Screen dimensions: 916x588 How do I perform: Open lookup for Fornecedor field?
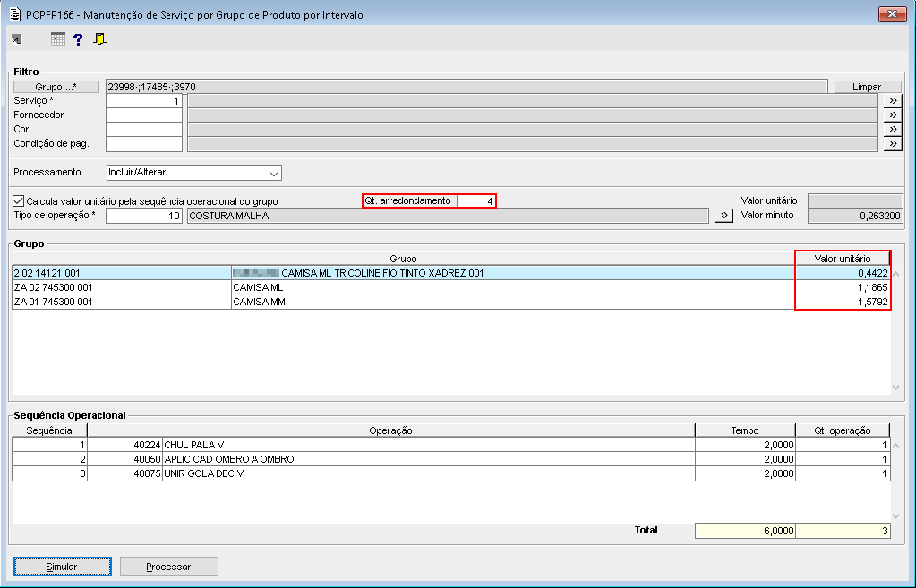tap(893, 115)
